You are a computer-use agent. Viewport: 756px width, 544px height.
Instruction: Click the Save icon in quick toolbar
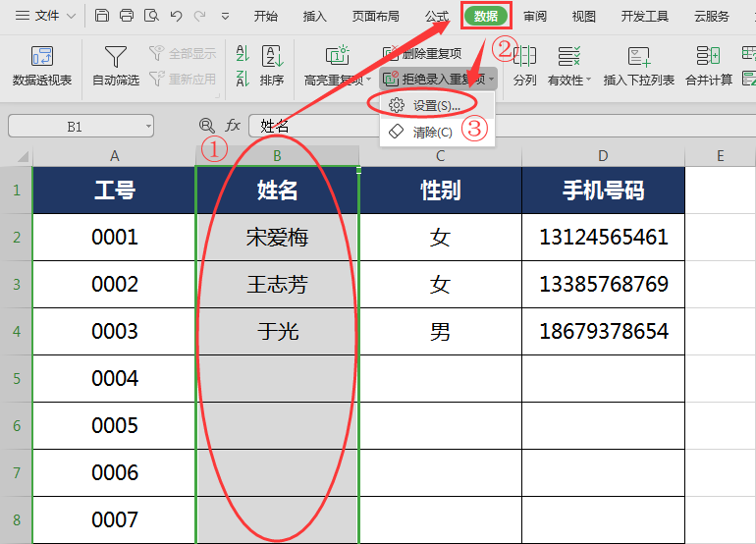click(x=102, y=16)
